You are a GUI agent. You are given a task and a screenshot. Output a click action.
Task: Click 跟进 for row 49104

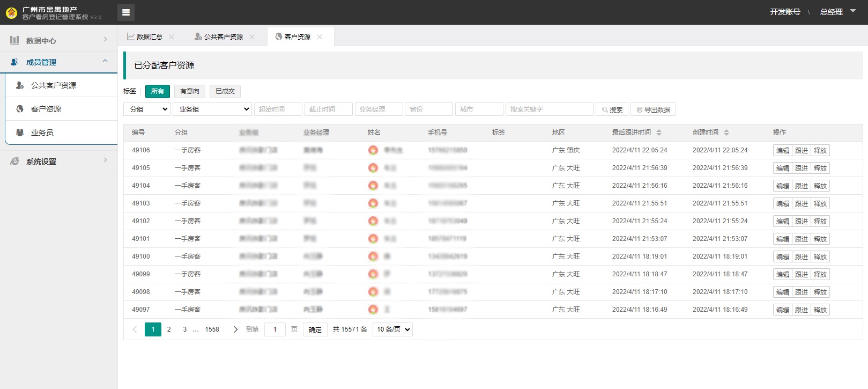(x=802, y=186)
